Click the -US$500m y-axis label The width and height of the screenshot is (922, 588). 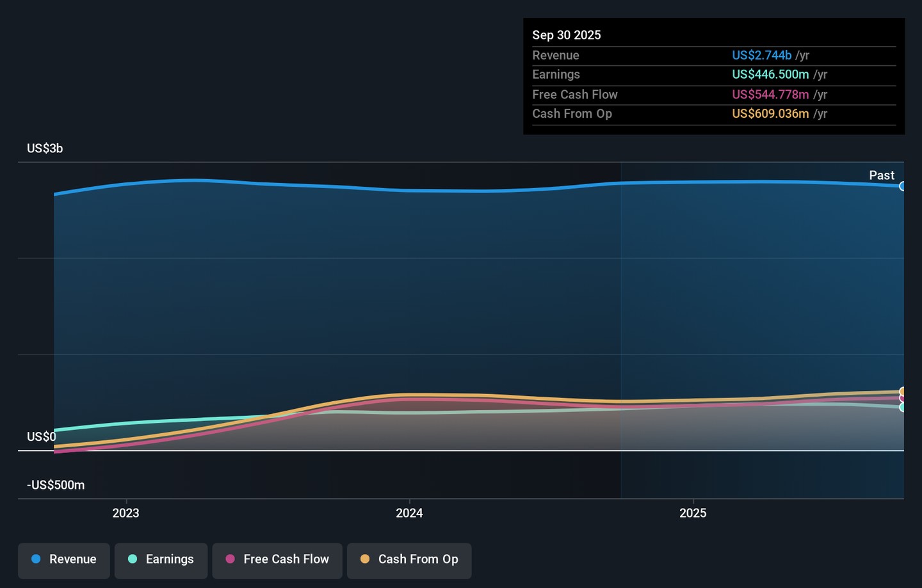(56, 485)
